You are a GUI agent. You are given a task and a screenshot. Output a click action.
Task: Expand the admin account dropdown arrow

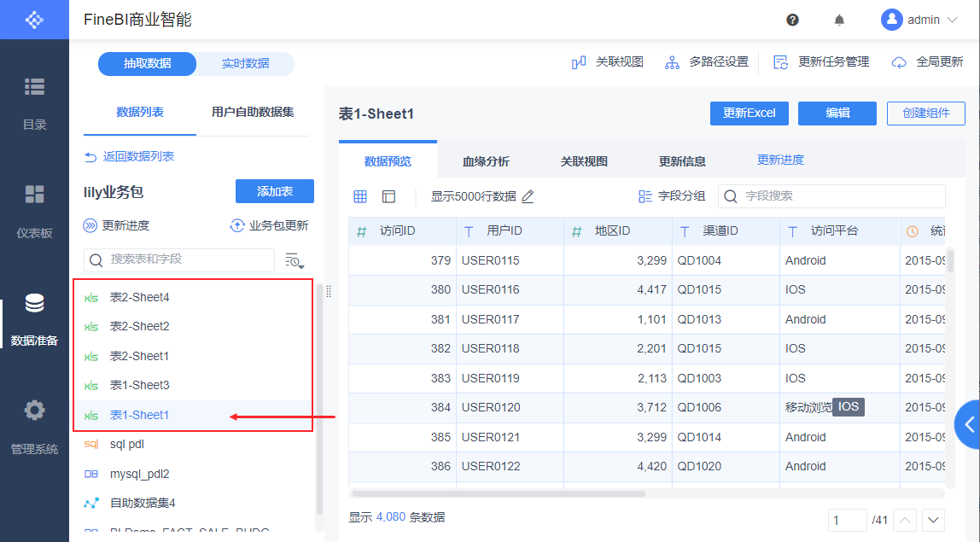tap(952, 20)
